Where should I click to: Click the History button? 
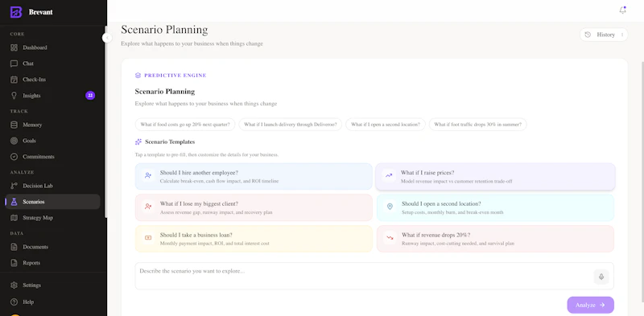coord(604,35)
